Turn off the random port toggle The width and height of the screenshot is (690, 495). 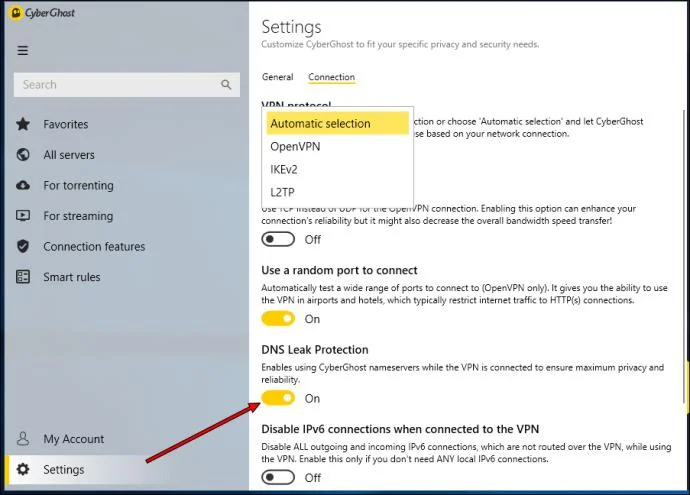coord(278,319)
